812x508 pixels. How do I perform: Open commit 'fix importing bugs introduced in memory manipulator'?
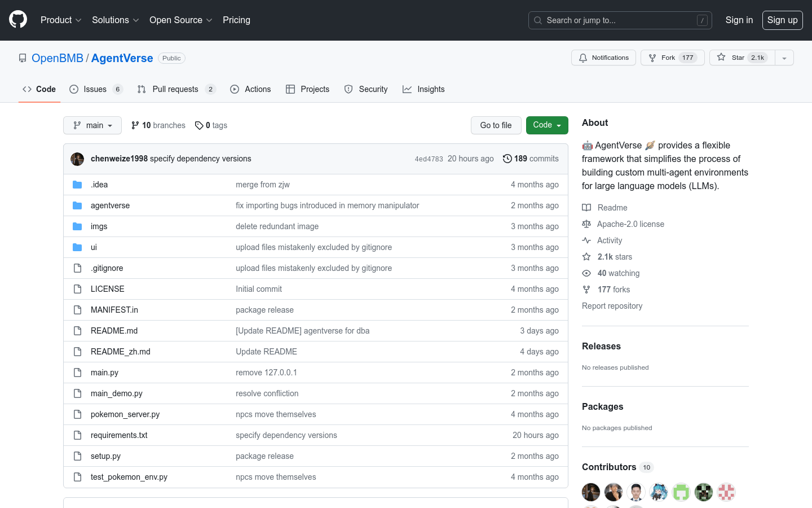327,205
